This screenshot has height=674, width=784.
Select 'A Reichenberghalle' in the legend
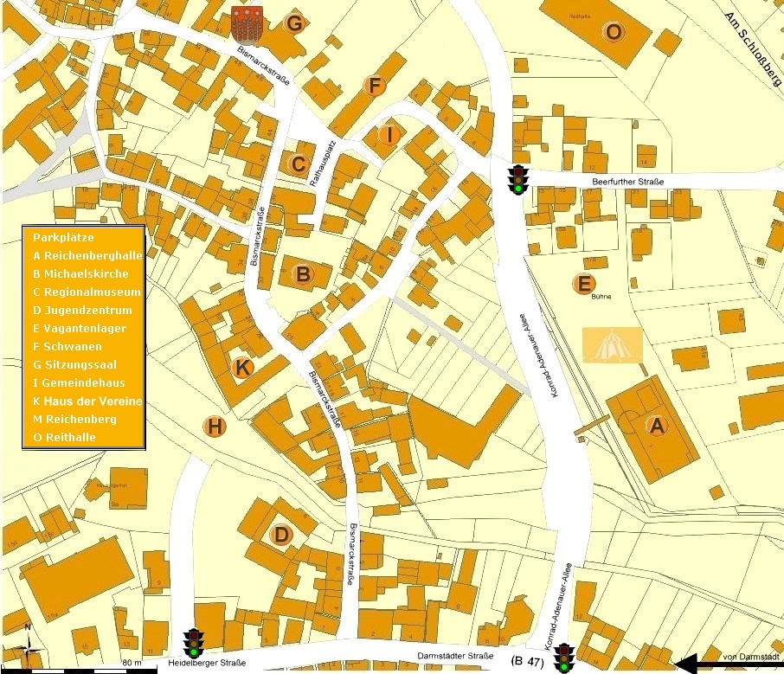(x=87, y=255)
